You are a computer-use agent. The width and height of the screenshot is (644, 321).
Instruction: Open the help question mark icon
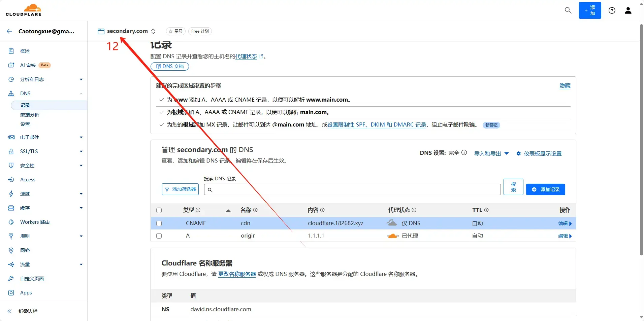point(612,10)
